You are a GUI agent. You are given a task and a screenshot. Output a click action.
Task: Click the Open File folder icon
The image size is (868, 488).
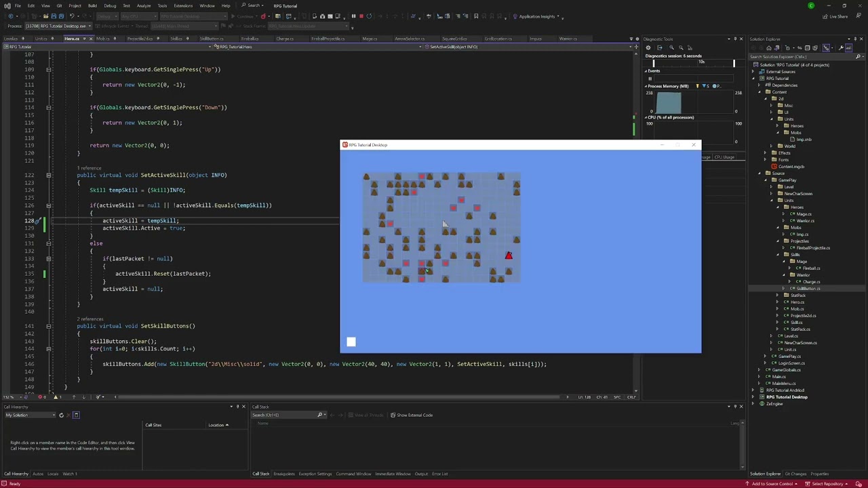click(x=45, y=16)
